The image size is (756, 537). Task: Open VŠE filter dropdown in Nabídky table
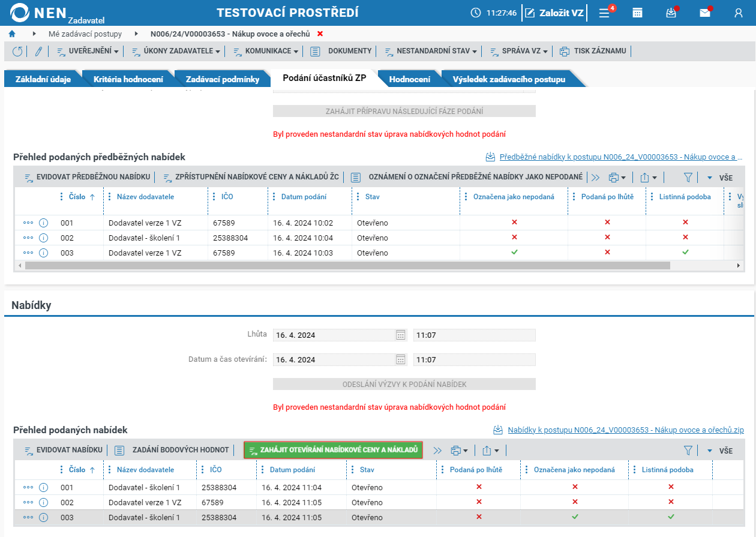pos(719,451)
